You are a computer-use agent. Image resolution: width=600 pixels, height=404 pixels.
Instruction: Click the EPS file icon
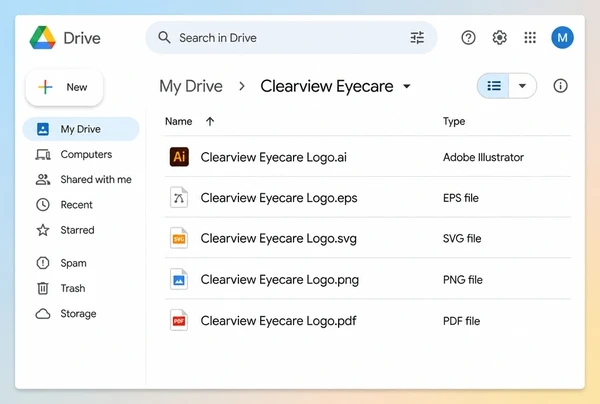[179, 197]
